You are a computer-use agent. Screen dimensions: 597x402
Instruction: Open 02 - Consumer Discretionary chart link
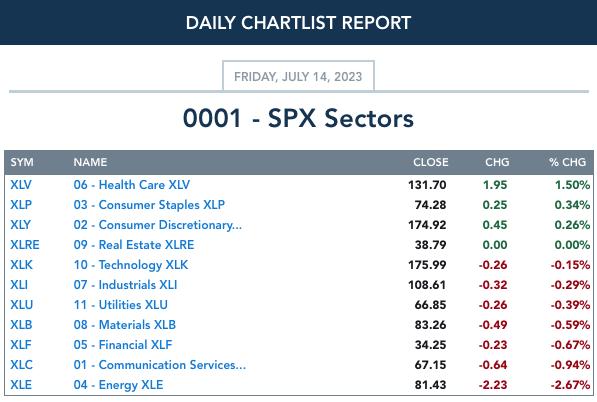pyautogui.click(x=158, y=225)
